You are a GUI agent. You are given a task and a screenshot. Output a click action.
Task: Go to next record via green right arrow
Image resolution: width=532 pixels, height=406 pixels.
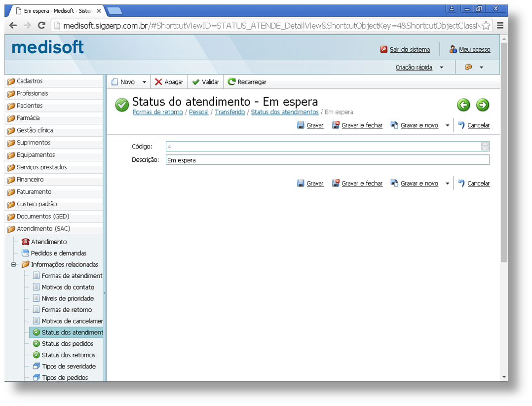click(x=483, y=105)
